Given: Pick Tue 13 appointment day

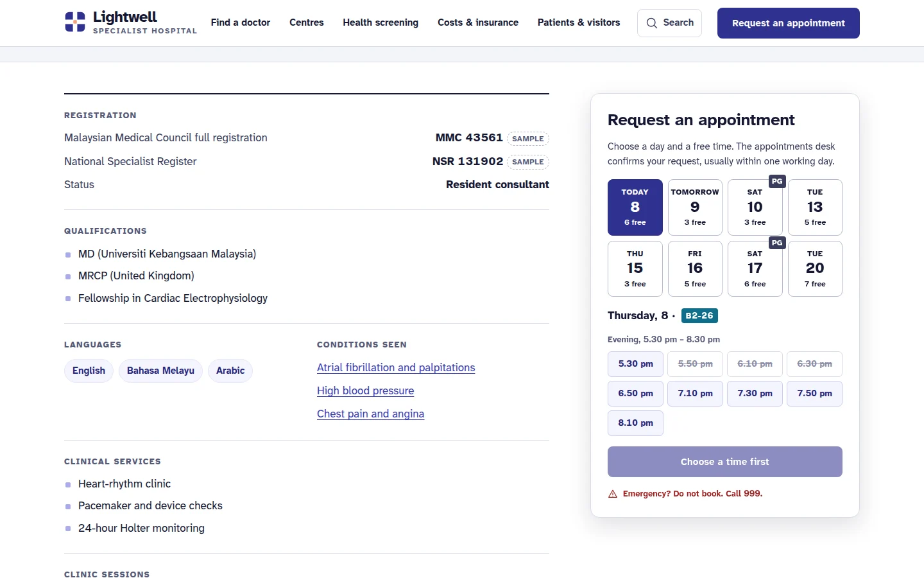Looking at the screenshot, I should click(815, 207).
